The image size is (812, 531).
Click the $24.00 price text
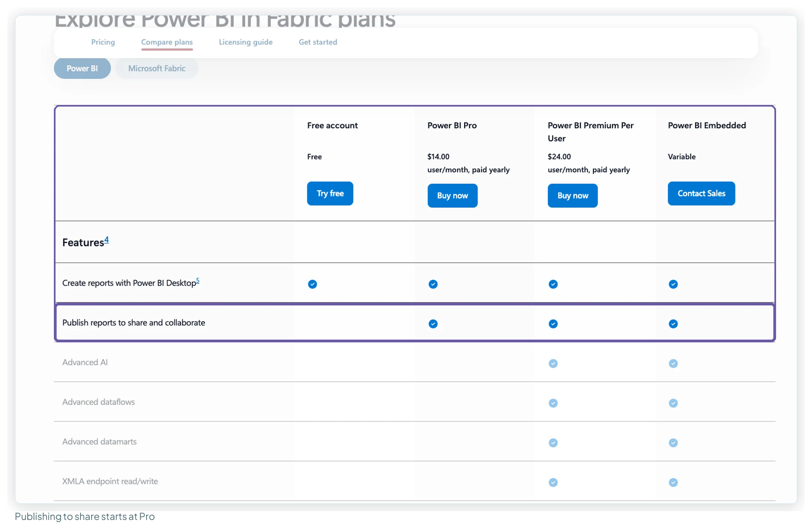point(559,156)
